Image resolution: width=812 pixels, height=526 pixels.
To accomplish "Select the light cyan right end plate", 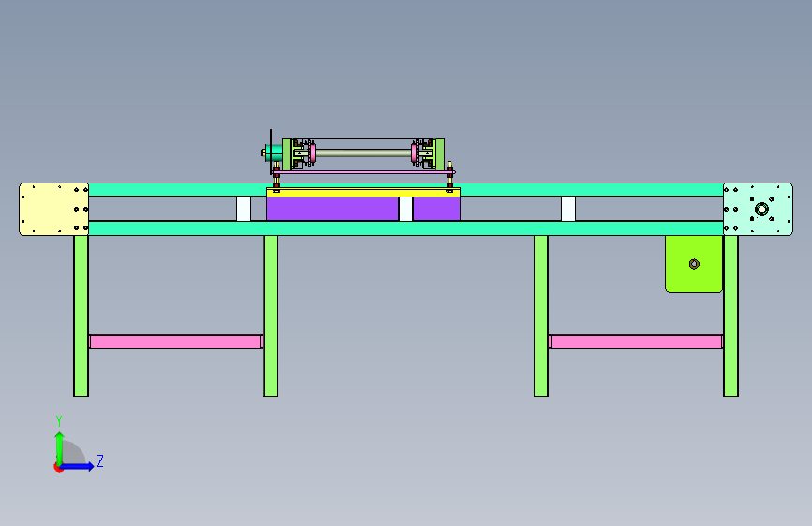I will point(758,209).
